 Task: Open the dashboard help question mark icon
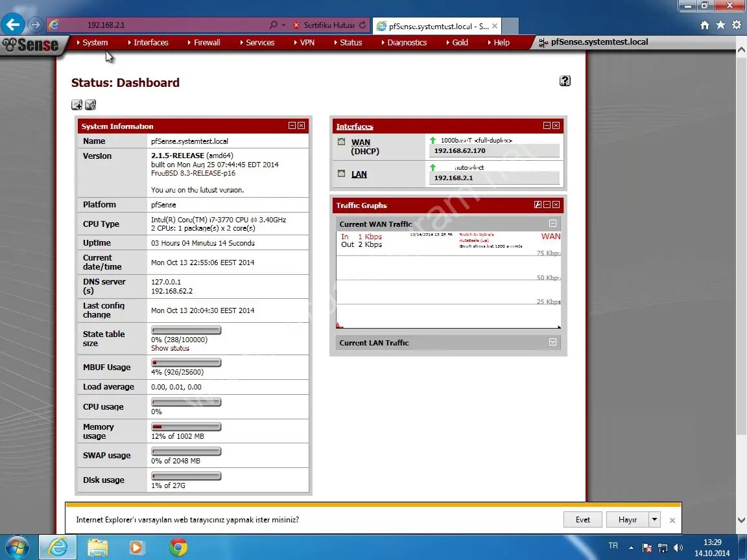pyautogui.click(x=565, y=81)
